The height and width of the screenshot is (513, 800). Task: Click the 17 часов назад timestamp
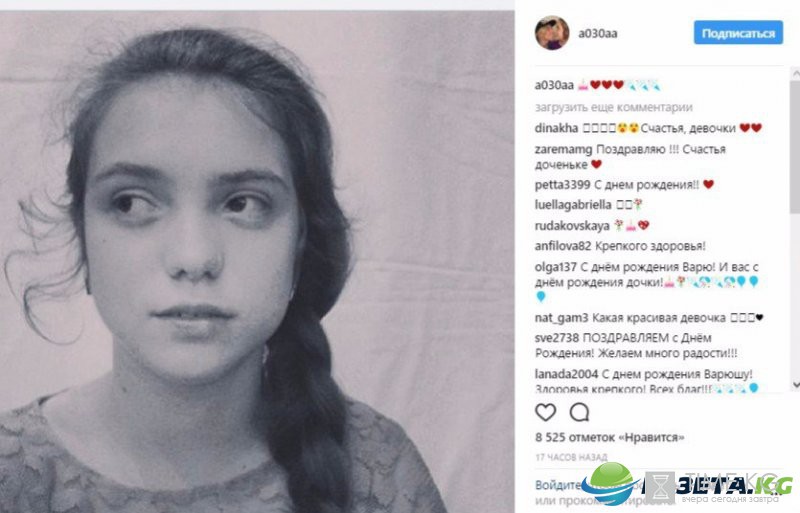[x=571, y=457]
